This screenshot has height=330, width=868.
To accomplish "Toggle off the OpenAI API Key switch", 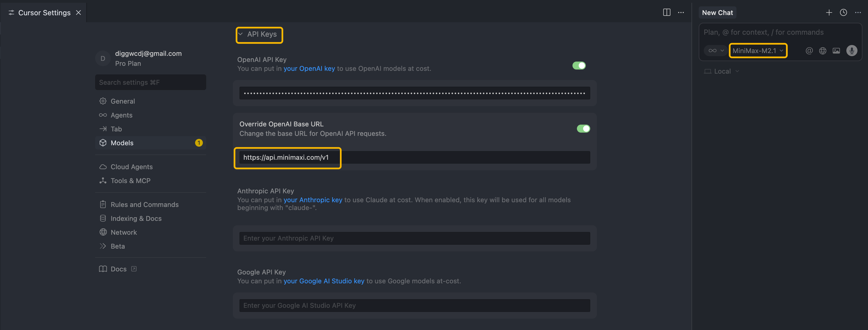I will tap(579, 66).
